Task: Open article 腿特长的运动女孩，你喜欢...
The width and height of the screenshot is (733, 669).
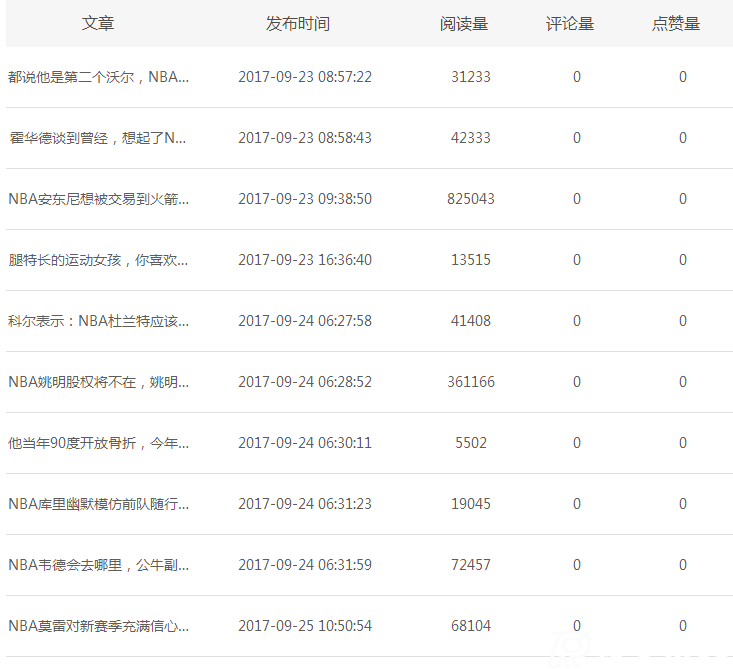Action: coord(98,260)
